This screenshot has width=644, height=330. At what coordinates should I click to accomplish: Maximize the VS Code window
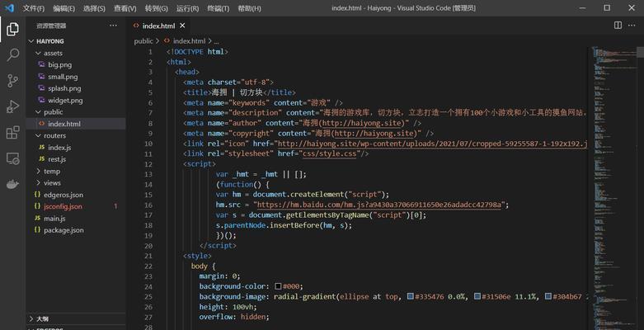point(607,7)
